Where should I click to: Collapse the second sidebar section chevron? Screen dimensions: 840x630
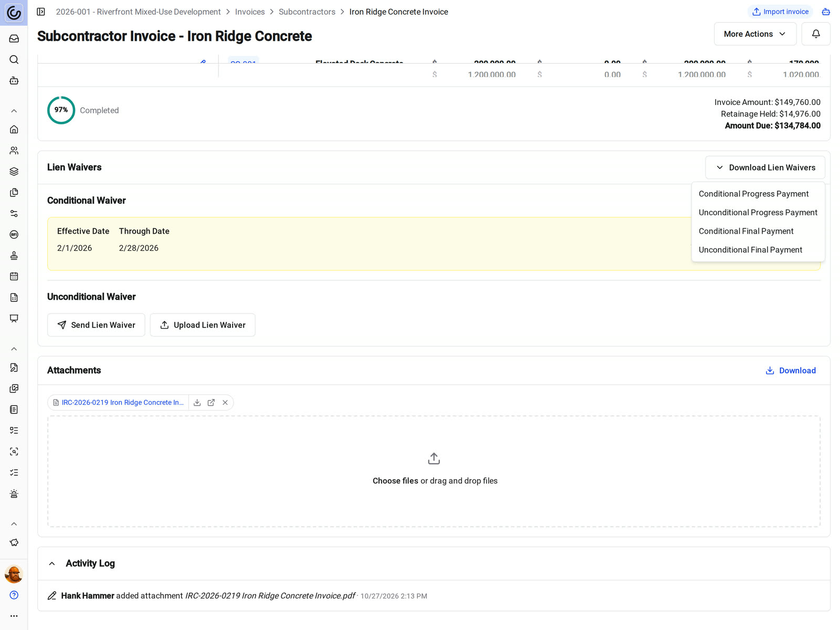(x=14, y=349)
